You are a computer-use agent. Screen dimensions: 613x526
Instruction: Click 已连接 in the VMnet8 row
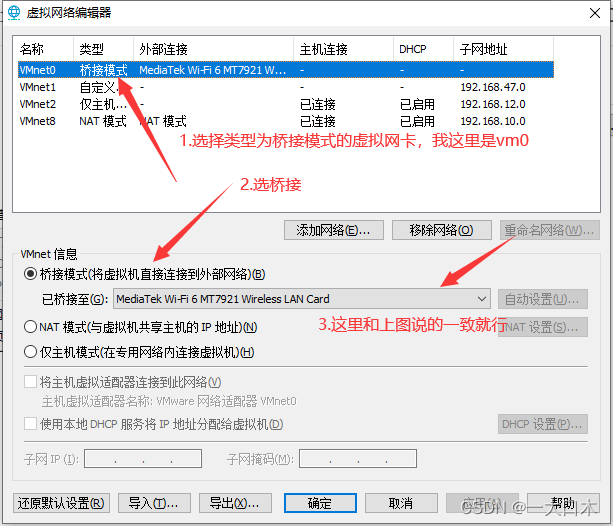[317, 121]
